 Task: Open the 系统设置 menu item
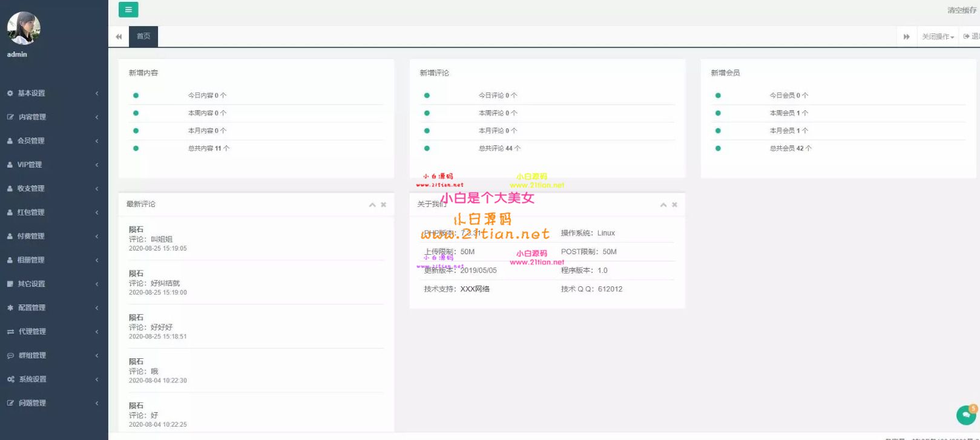54,379
